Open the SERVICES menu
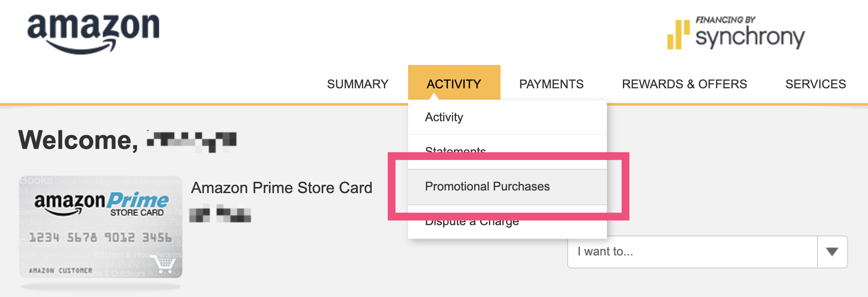The image size is (868, 297). click(x=815, y=84)
